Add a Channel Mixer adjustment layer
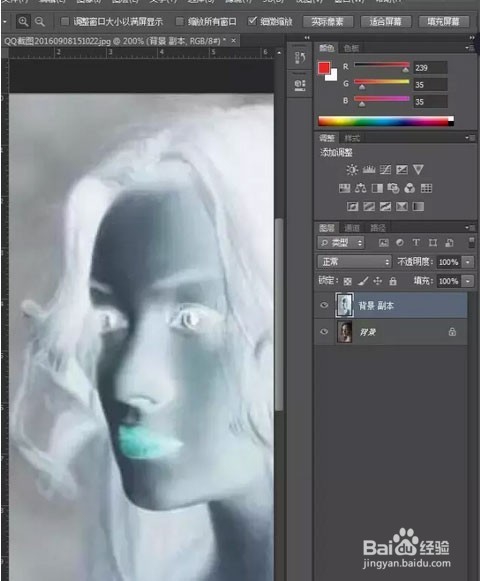The image size is (480, 581). click(410, 188)
